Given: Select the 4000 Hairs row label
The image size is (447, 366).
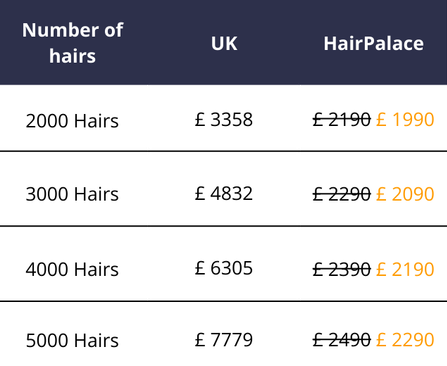Looking at the screenshot, I should tap(72, 269).
